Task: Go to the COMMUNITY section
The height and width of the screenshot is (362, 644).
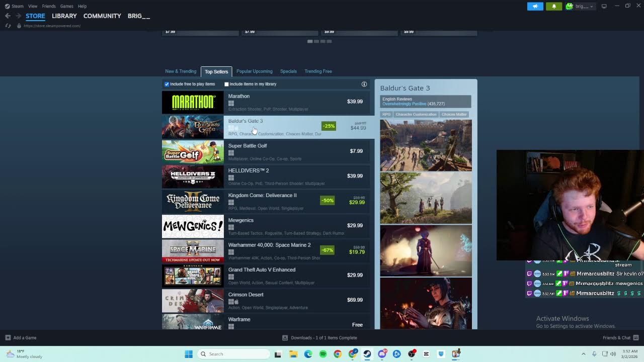Action: tap(102, 16)
